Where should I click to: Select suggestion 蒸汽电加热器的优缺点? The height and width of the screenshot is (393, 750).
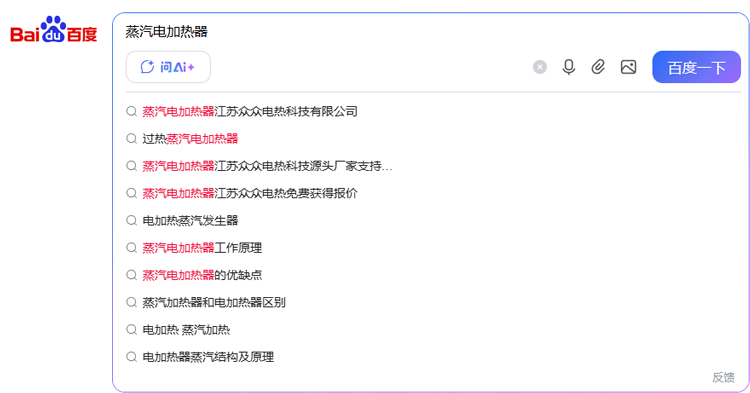[x=202, y=275]
